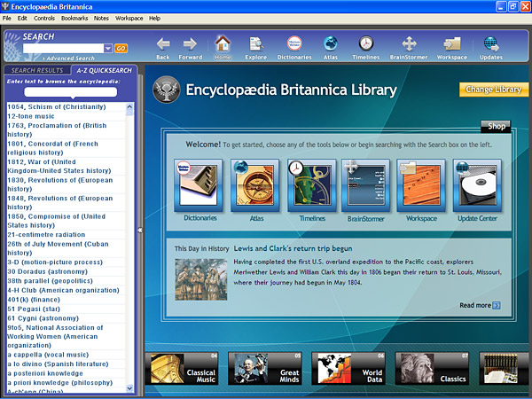Open the Help menu

(x=154, y=19)
